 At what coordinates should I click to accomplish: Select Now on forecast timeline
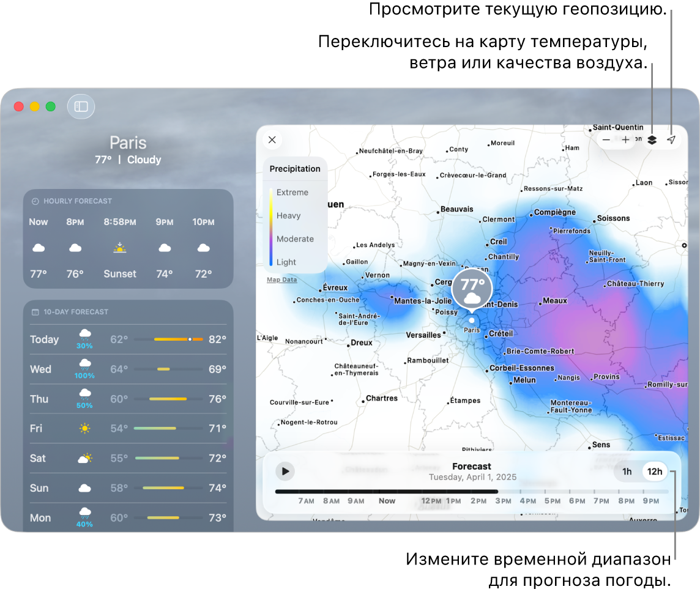click(x=387, y=501)
